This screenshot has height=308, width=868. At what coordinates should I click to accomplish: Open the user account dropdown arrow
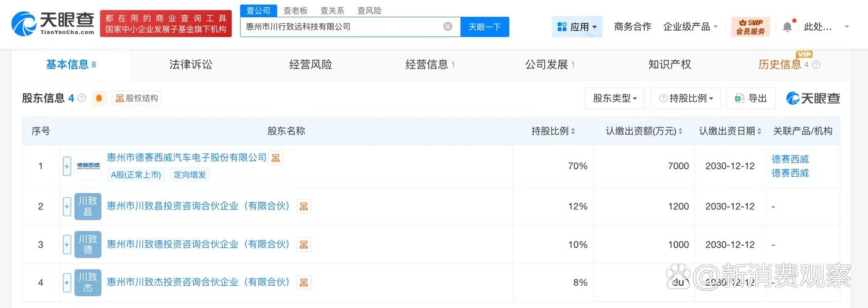[x=846, y=26]
